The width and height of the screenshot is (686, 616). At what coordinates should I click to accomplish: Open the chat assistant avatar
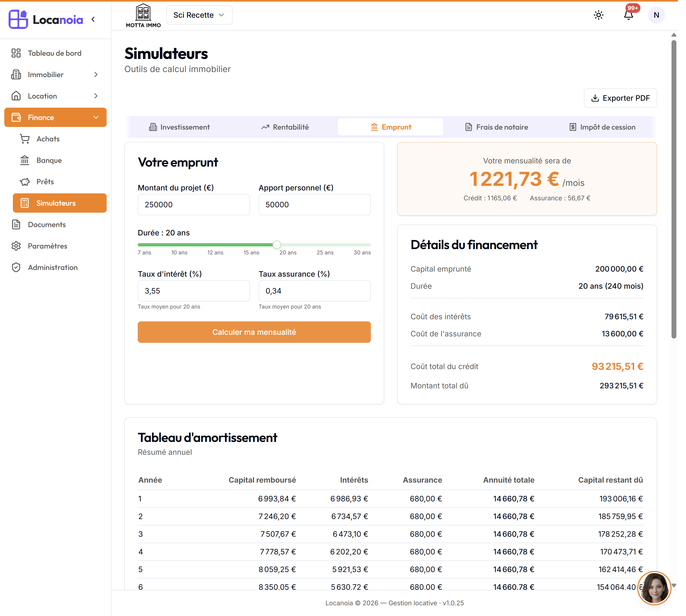(654, 588)
